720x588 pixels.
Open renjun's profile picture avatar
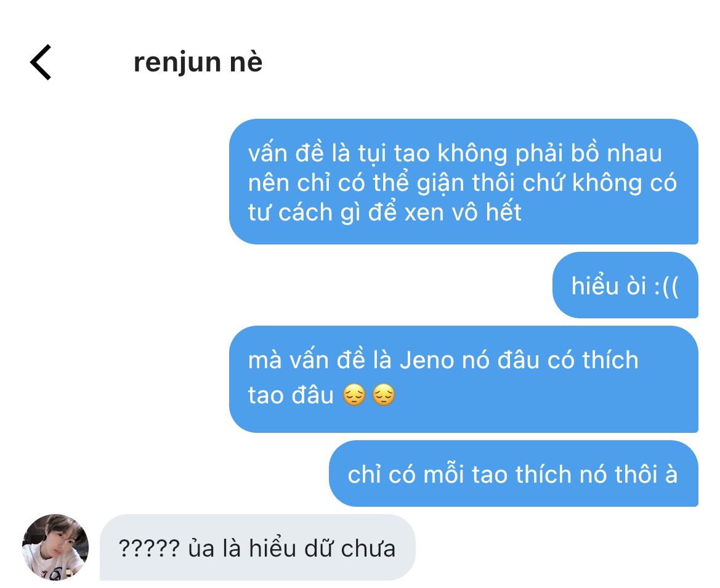coord(55,547)
